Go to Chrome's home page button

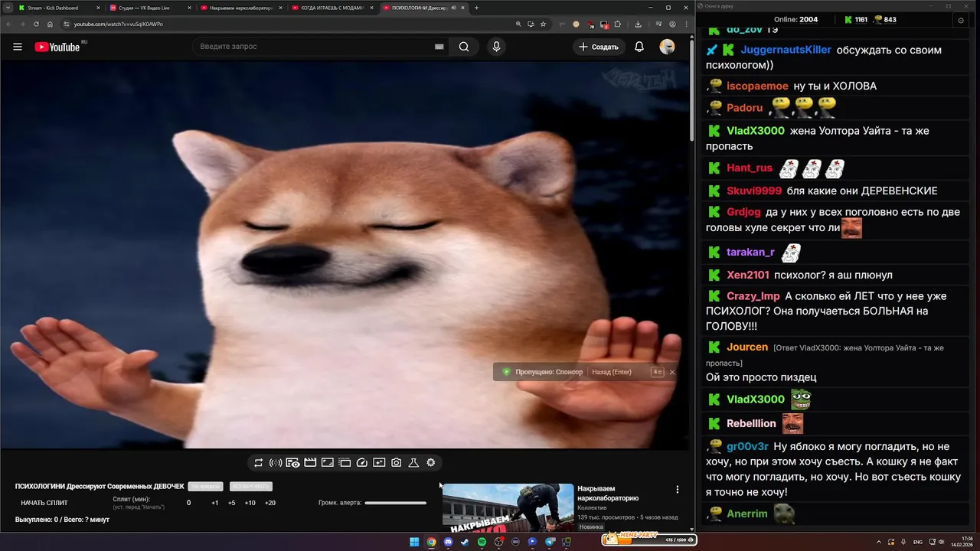tap(51, 24)
